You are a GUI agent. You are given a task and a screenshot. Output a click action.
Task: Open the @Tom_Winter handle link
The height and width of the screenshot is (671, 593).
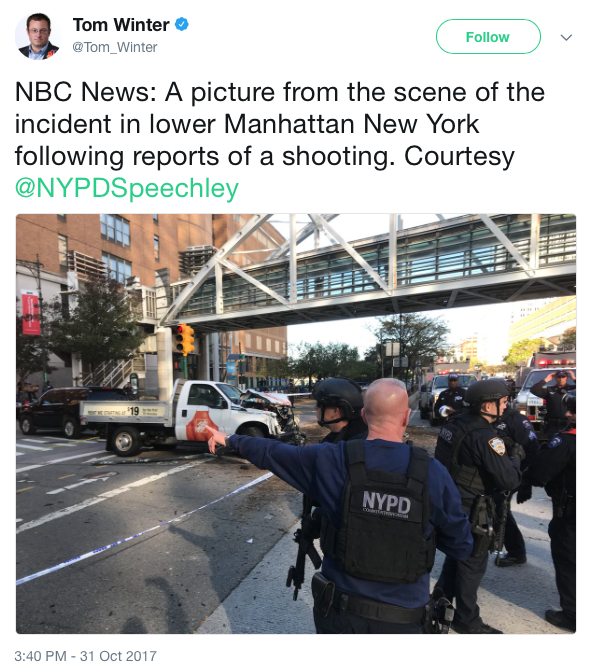115,47
